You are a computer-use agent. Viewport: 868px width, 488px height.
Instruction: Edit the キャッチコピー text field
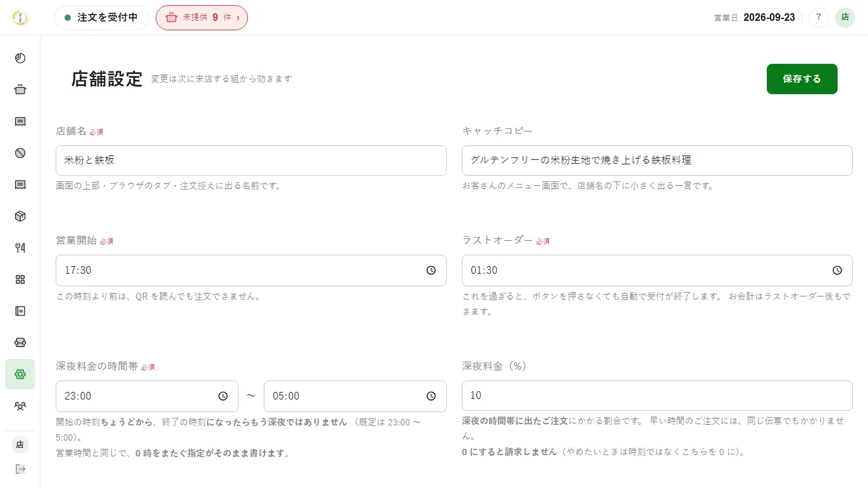click(657, 161)
